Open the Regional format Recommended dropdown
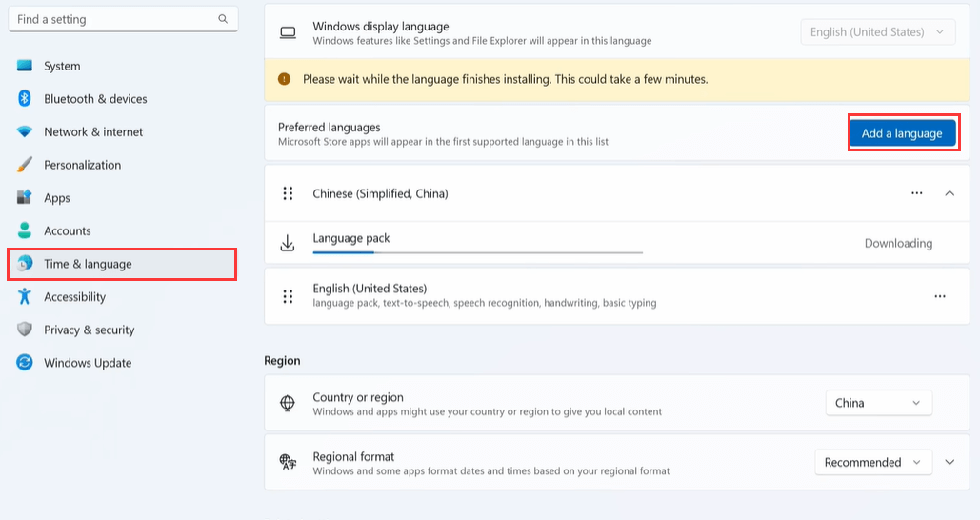The height and width of the screenshot is (520, 980). tap(872, 462)
